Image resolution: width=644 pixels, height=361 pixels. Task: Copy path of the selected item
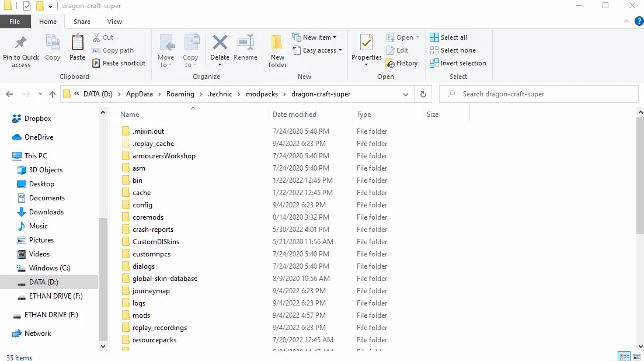(x=113, y=50)
